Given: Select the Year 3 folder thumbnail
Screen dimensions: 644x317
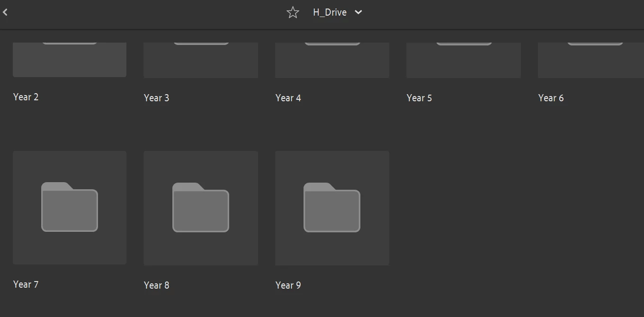Looking at the screenshot, I should coord(201,60).
